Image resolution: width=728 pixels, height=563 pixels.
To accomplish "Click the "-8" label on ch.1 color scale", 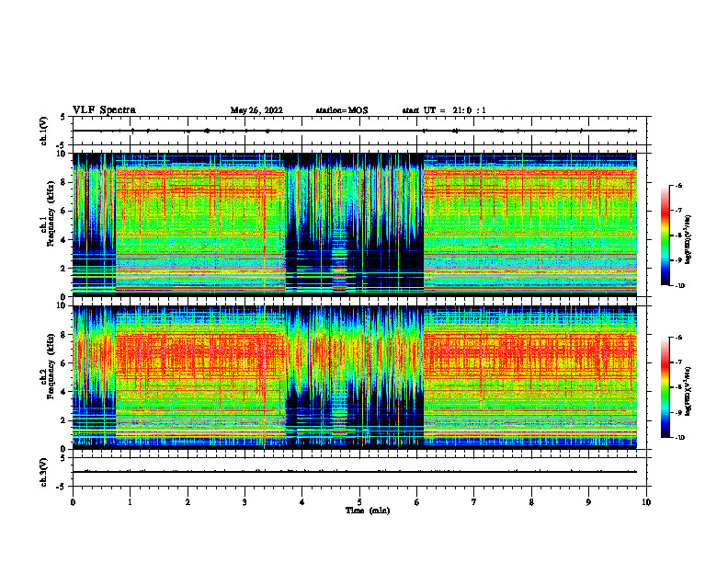I will 678,236.
